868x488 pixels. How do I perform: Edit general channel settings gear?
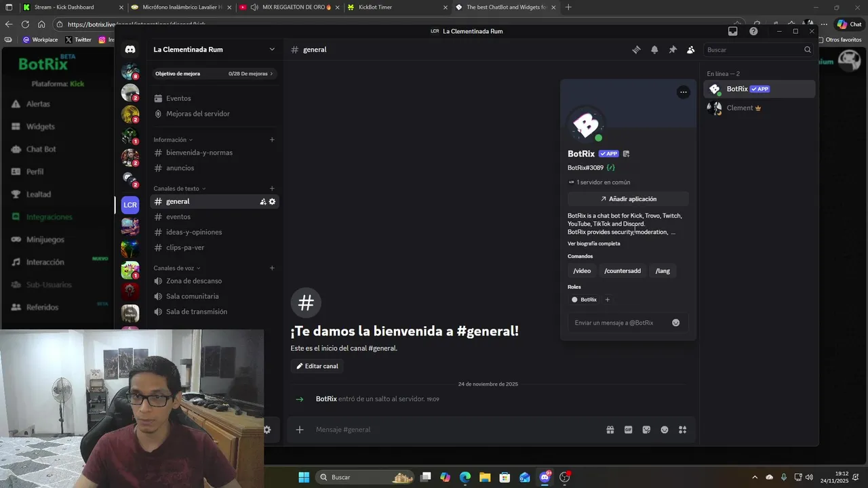click(273, 201)
